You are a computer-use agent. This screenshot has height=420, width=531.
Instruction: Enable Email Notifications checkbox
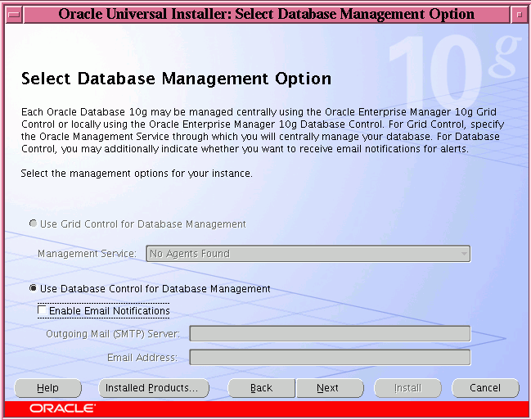point(43,311)
